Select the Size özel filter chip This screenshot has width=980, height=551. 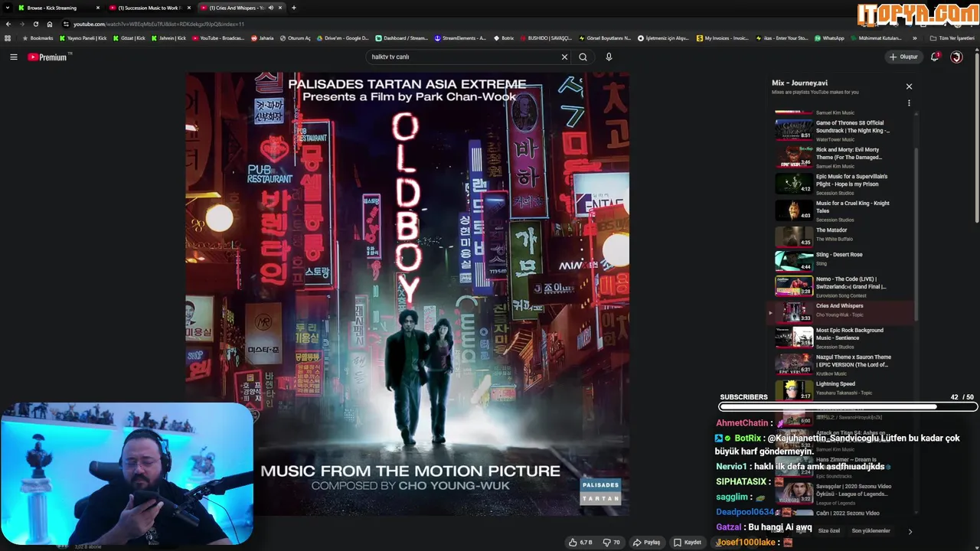tap(828, 530)
